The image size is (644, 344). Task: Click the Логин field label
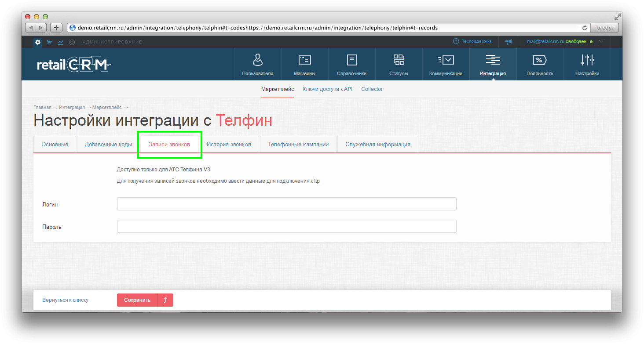tap(50, 204)
